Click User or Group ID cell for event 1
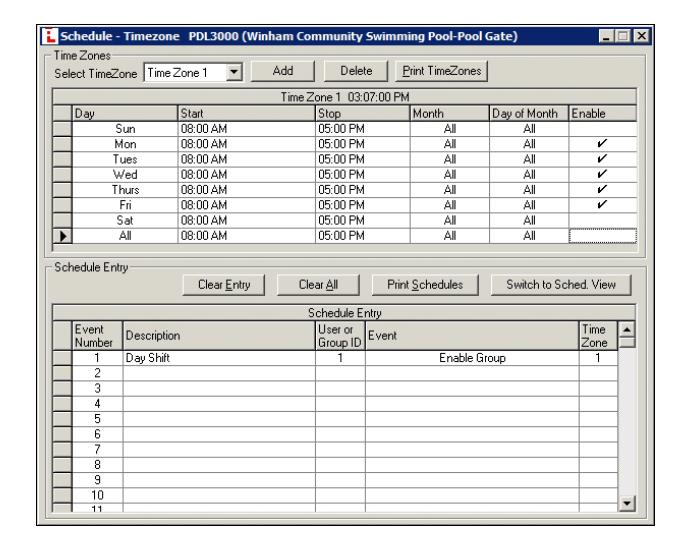The image size is (684, 553). [340, 358]
